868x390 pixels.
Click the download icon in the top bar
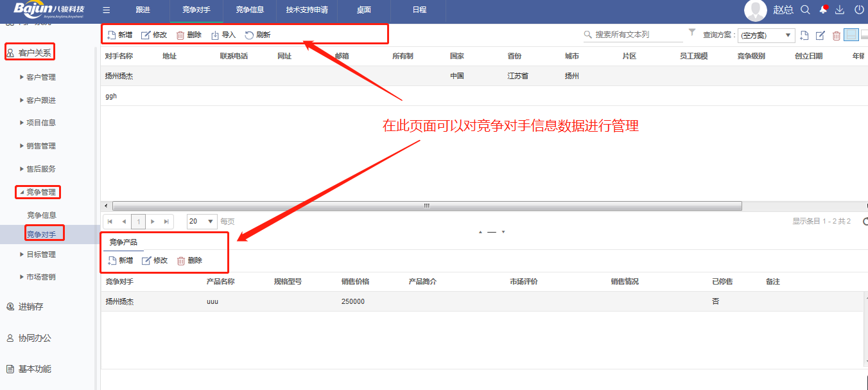[x=840, y=10]
